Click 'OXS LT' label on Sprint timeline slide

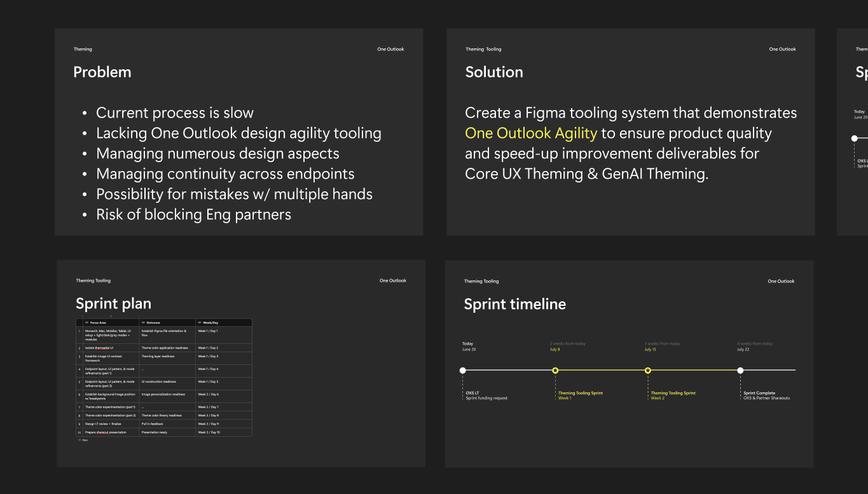point(472,393)
